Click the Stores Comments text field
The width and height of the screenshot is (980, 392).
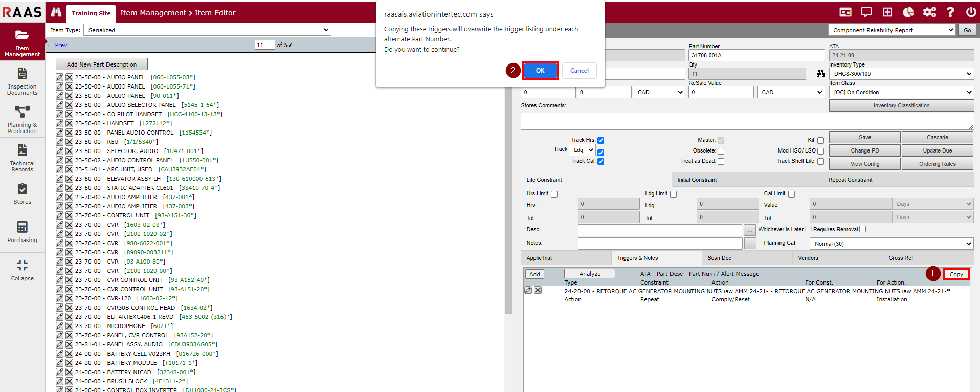(x=747, y=121)
